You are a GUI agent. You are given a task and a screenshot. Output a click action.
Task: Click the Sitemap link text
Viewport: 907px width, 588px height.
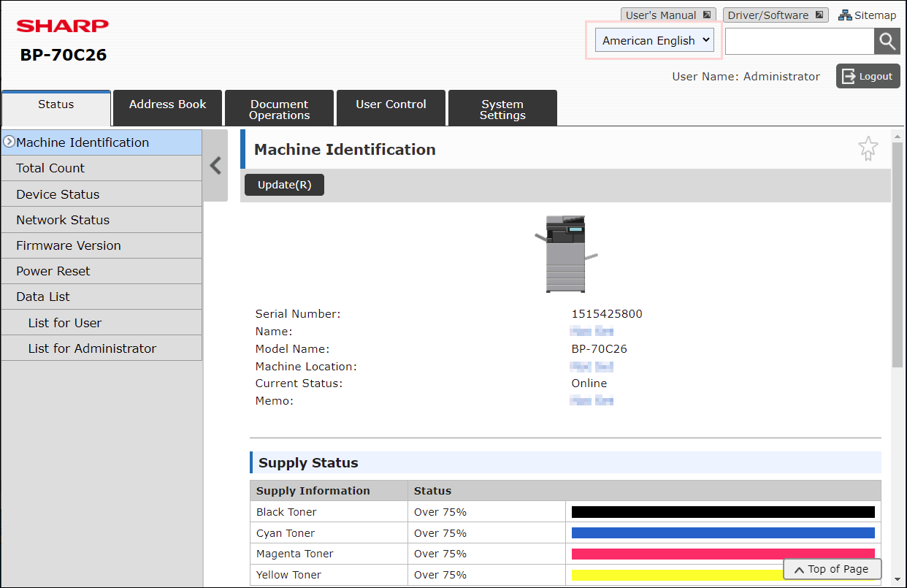coord(875,15)
